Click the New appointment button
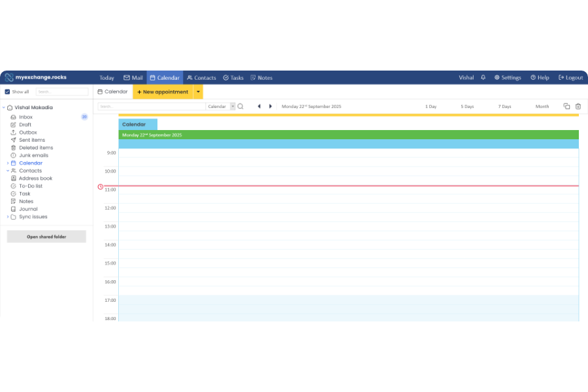Viewport: 588px width, 392px height. point(163,92)
